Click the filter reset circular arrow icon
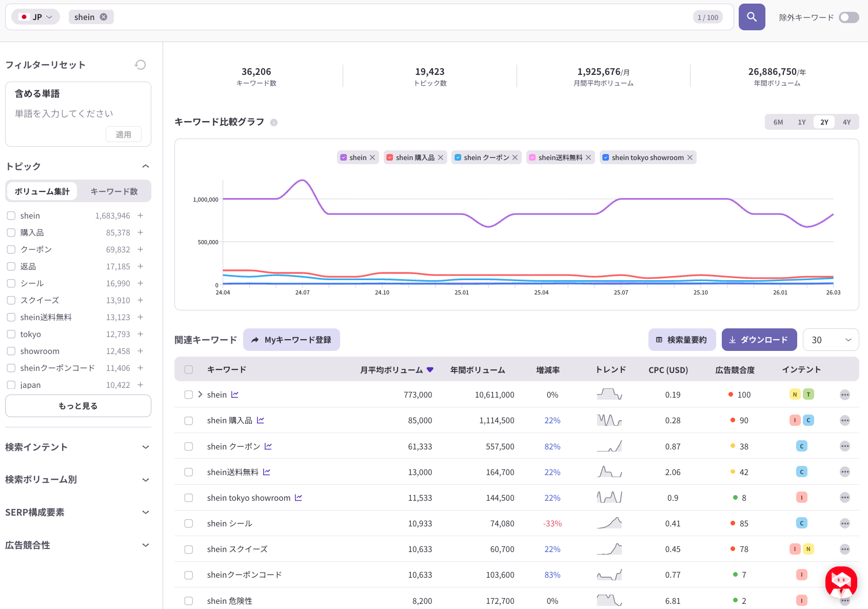 point(141,64)
